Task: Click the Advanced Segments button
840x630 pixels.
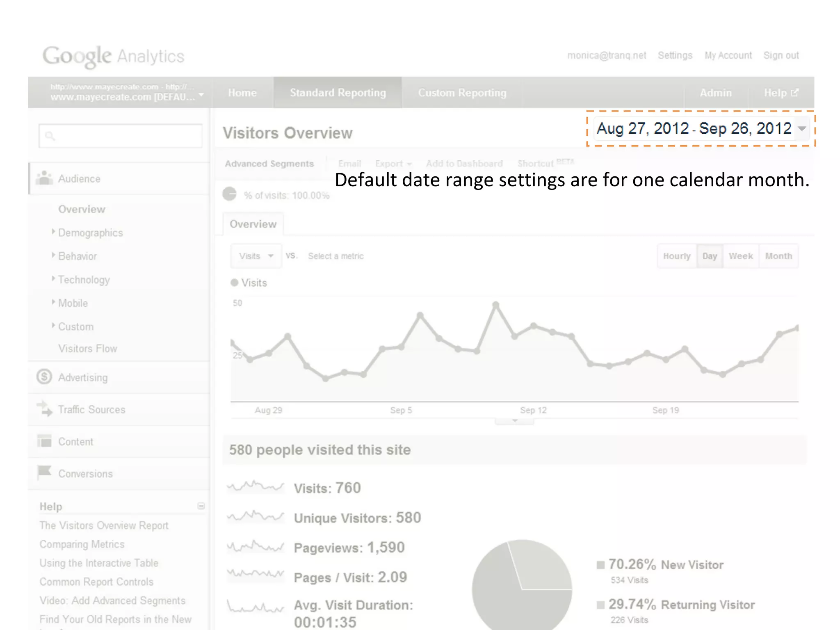Action: click(269, 164)
